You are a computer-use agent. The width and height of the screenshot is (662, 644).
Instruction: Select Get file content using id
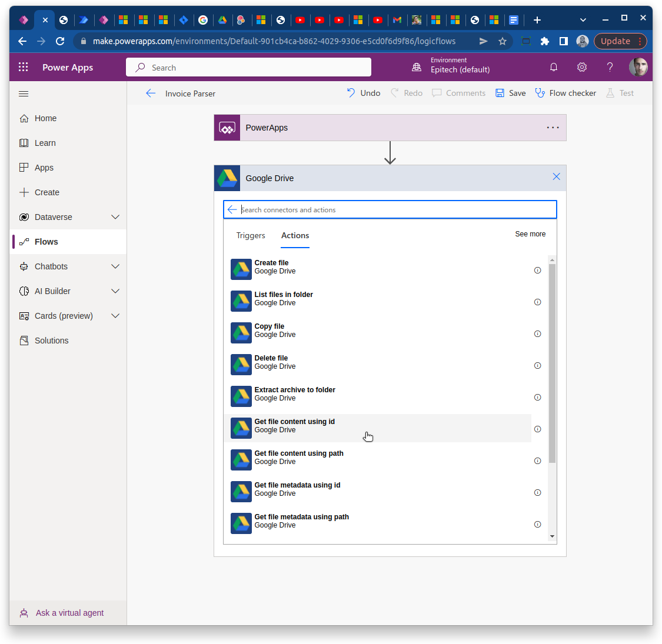(377, 428)
